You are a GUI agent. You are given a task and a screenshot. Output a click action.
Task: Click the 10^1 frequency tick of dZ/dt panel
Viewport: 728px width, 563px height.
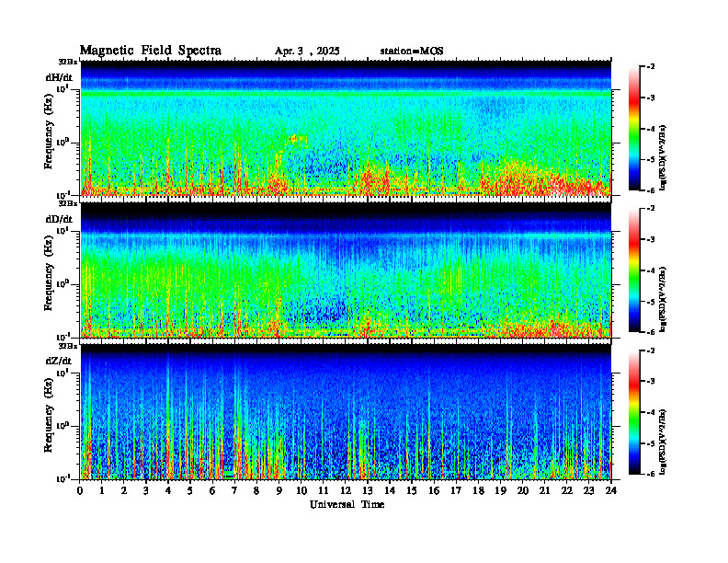tap(63, 373)
